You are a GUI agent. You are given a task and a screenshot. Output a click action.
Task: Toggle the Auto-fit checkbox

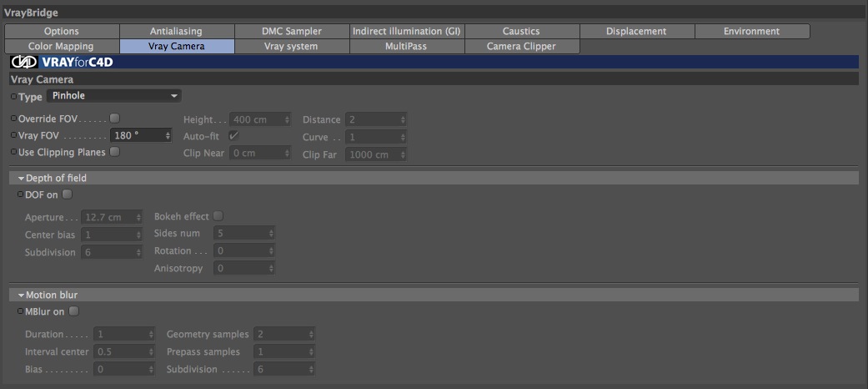coord(234,135)
